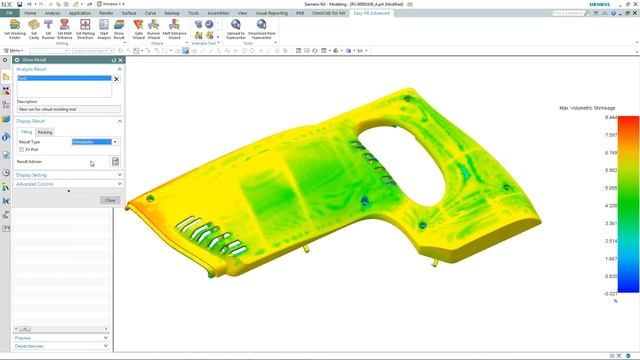Click the Show Result ribbon icon
Viewport: 640px width, 360px height.
119,25
